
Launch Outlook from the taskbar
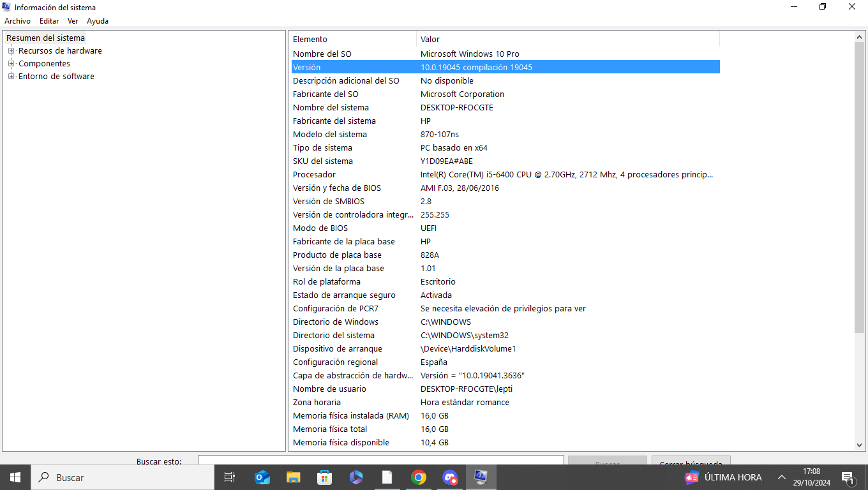[262, 477]
